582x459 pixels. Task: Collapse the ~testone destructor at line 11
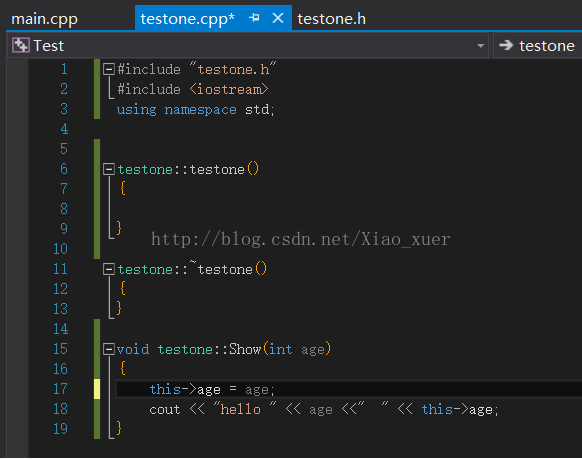108,269
